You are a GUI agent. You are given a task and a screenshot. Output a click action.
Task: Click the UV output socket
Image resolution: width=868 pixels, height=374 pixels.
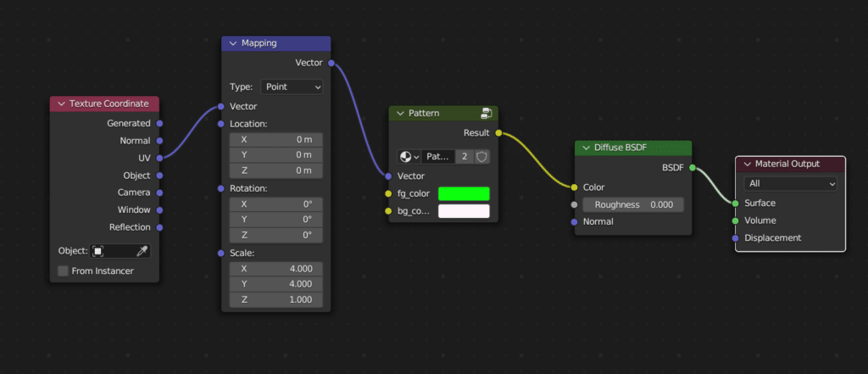[159, 158]
